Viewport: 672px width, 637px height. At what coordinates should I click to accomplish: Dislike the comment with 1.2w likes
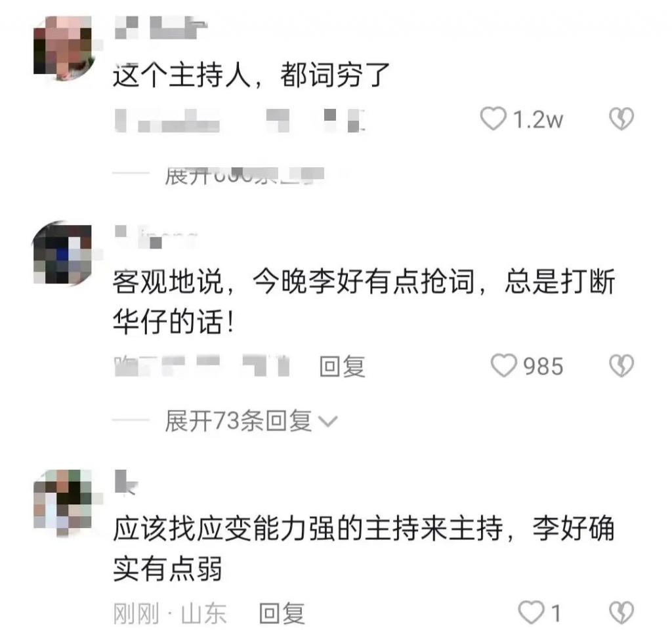(621, 119)
